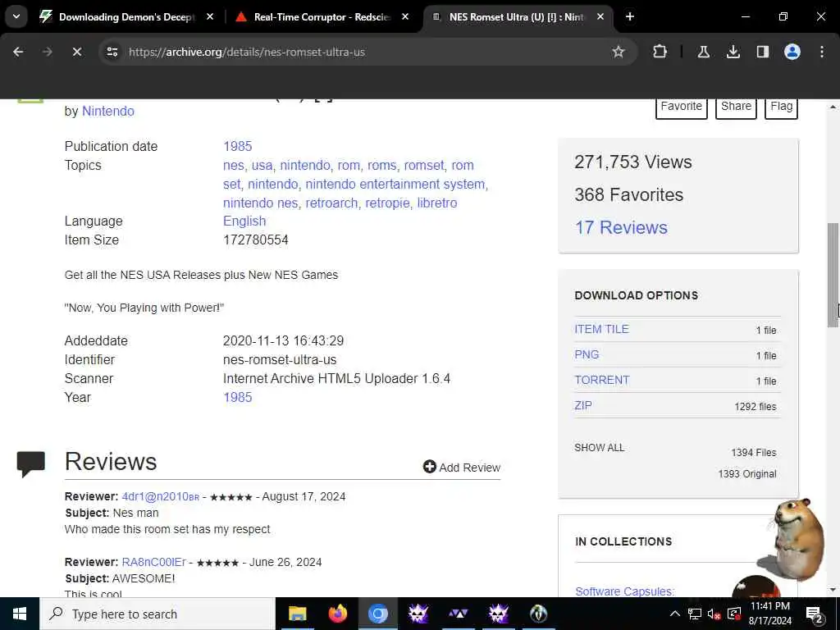Click the Chrome taskbar icon
This screenshot has height=630, width=840.
(x=377, y=614)
